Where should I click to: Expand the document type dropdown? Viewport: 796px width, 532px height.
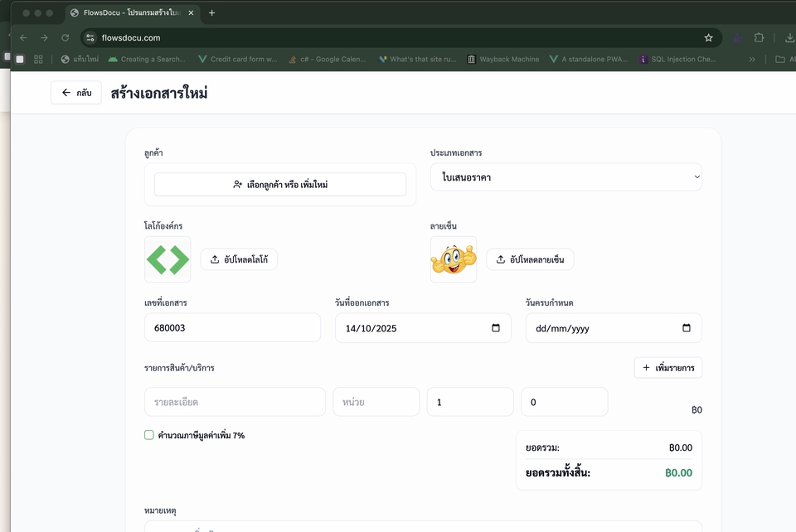coord(565,177)
